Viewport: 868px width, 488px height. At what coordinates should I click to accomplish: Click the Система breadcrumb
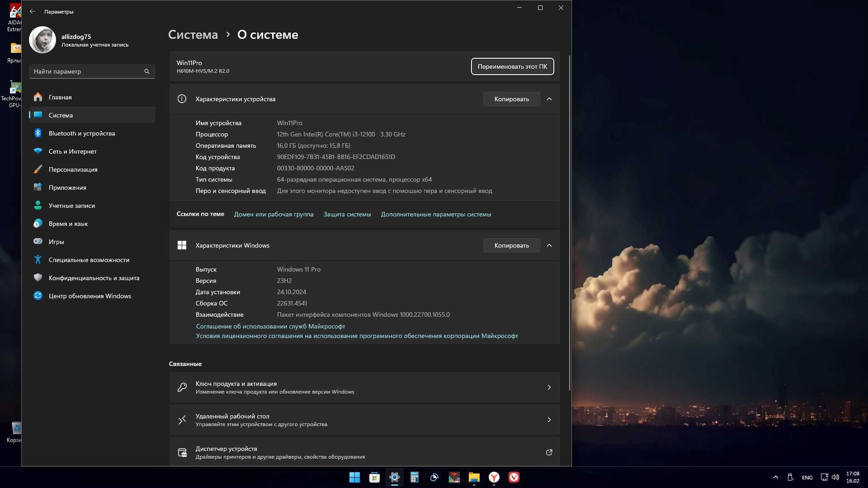(x=193, y=35)
